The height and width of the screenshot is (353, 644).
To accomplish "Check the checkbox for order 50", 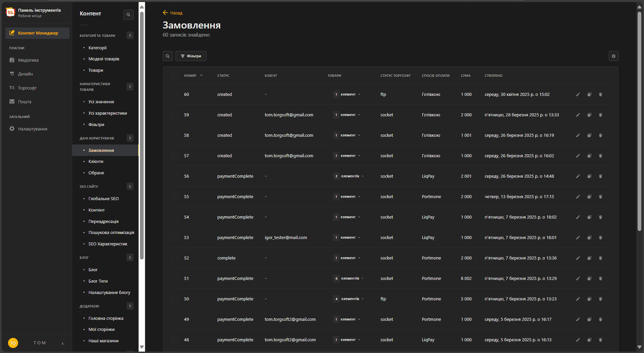I will point(175,299).
